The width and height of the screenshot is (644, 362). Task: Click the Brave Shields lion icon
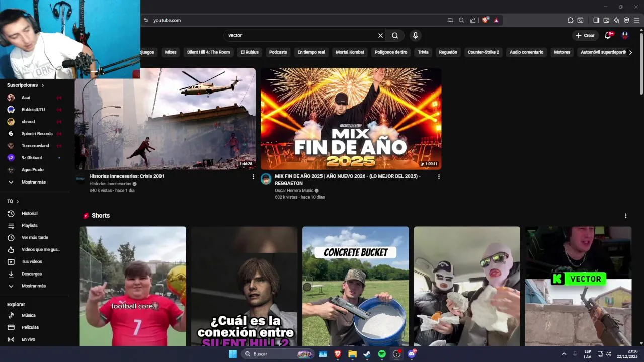pos(486,20)
